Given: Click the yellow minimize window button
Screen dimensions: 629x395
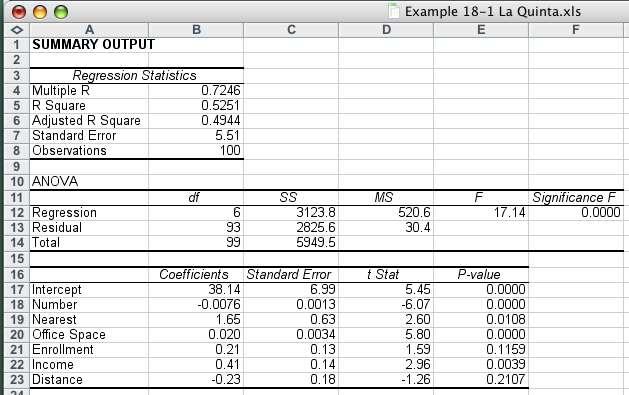Looking at the screenshot, I should pos(40,12).
